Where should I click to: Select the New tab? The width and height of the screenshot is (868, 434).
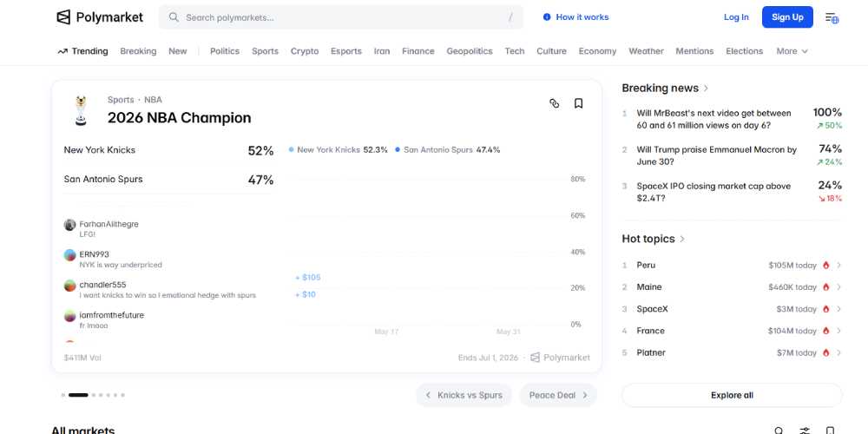pyautogui.click(x=178, y=51)
